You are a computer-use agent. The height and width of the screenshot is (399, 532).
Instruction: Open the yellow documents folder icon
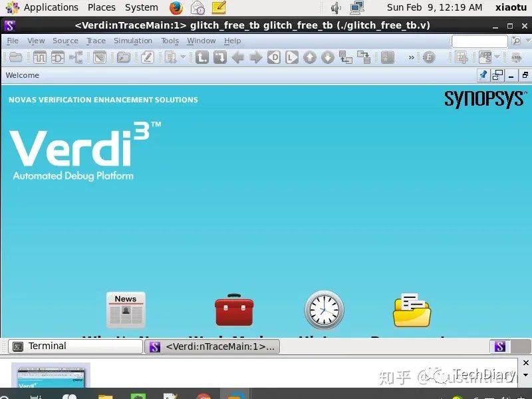(412, 310)
